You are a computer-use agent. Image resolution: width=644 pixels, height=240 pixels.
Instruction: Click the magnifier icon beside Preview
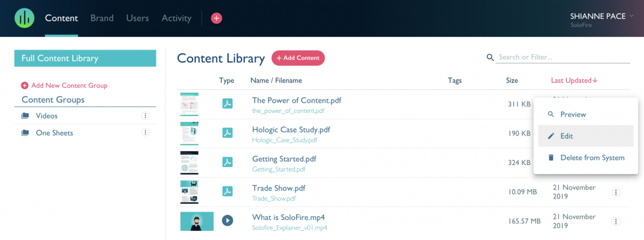pos(551,114)
